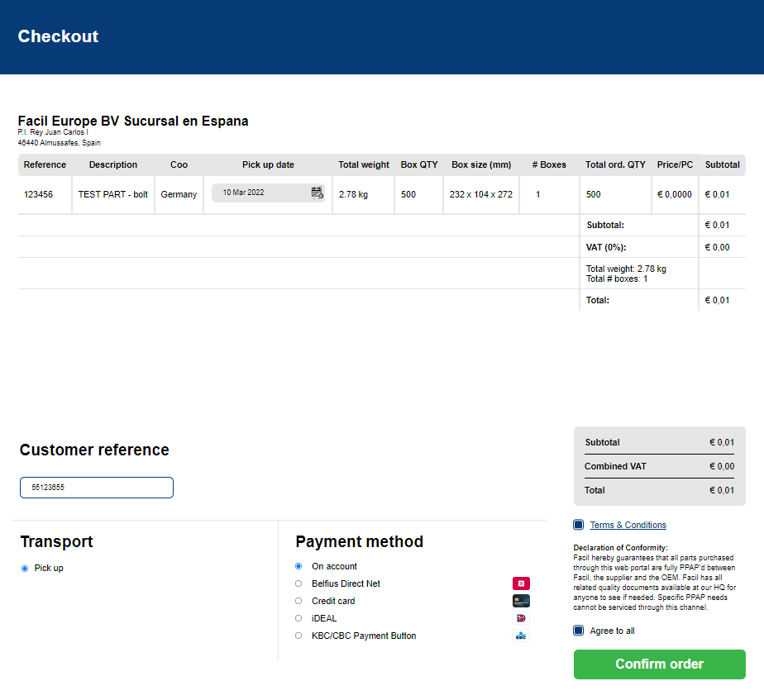Select On account payment method

coord(298,566)
